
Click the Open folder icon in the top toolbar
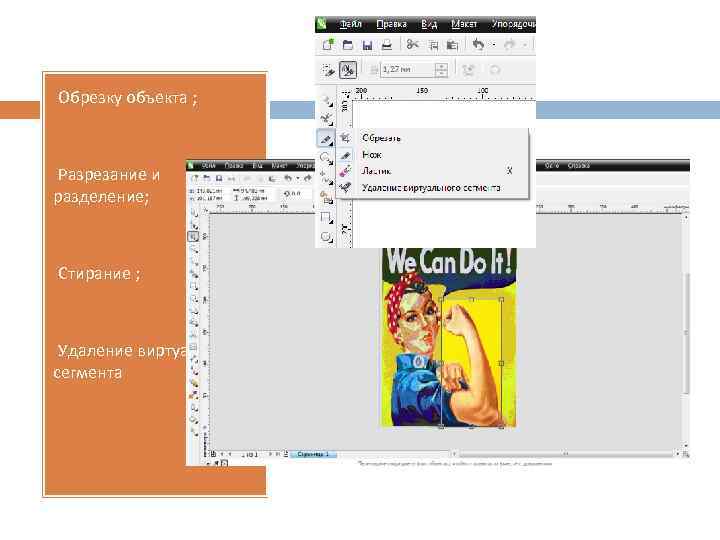[x=348, y=45]
